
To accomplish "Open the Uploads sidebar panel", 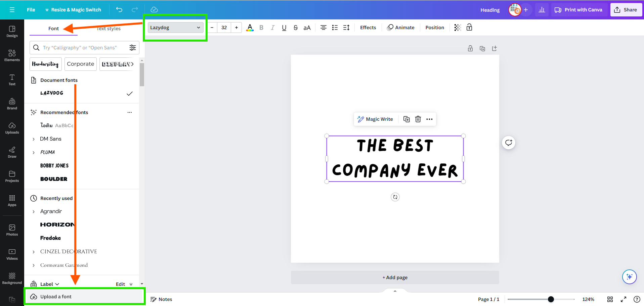I will [12, 128].
